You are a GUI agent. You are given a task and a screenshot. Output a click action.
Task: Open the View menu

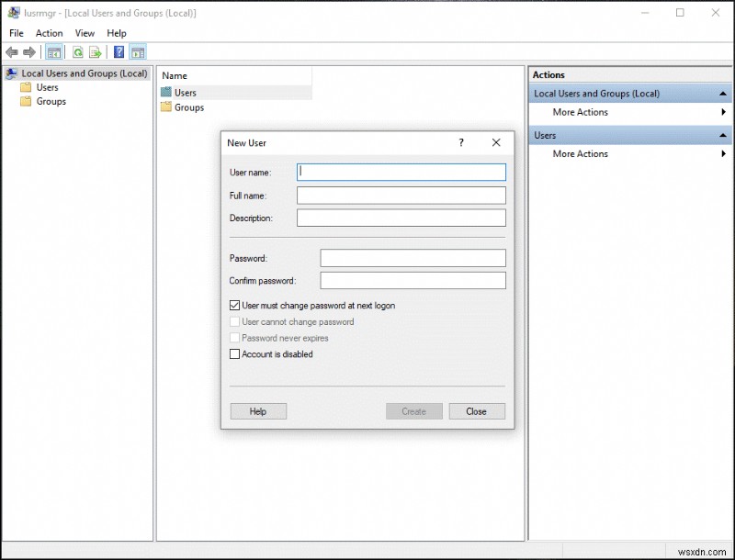[85, 33]
